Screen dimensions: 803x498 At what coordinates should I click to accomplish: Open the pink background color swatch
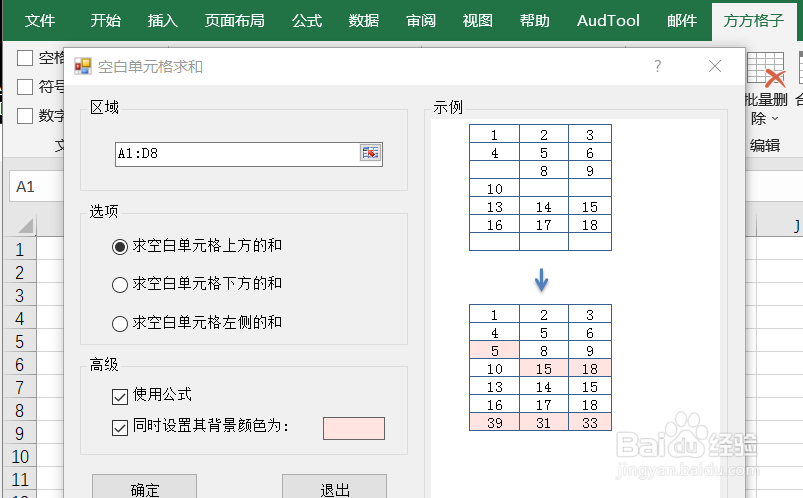(x=354, y=428)
